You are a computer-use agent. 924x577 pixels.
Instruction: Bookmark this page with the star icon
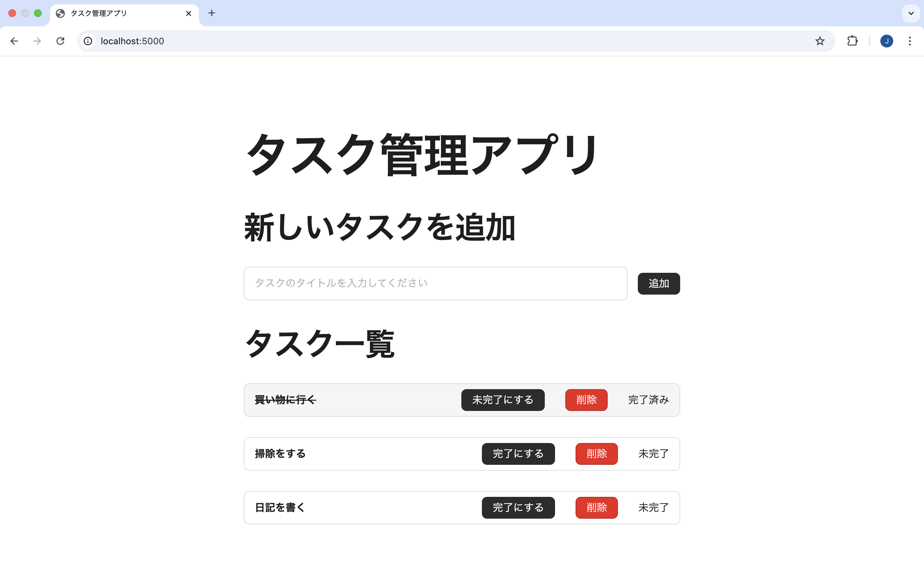coord(819,41)
